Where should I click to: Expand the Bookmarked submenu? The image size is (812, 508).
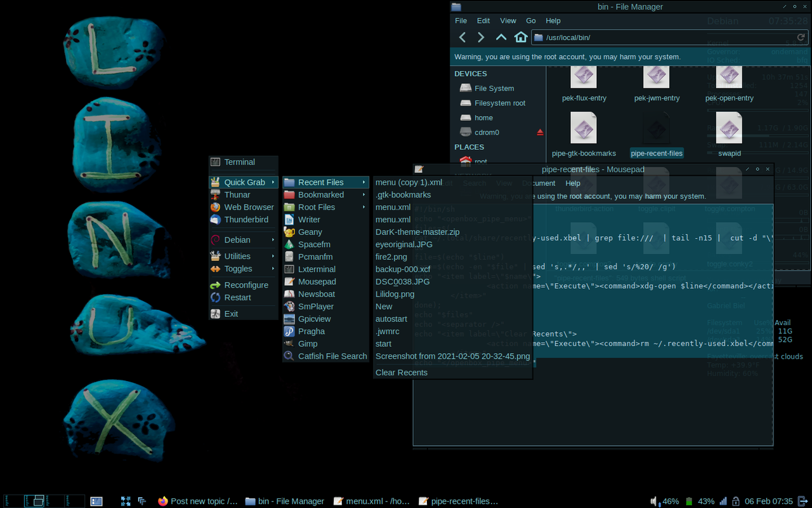326,195
